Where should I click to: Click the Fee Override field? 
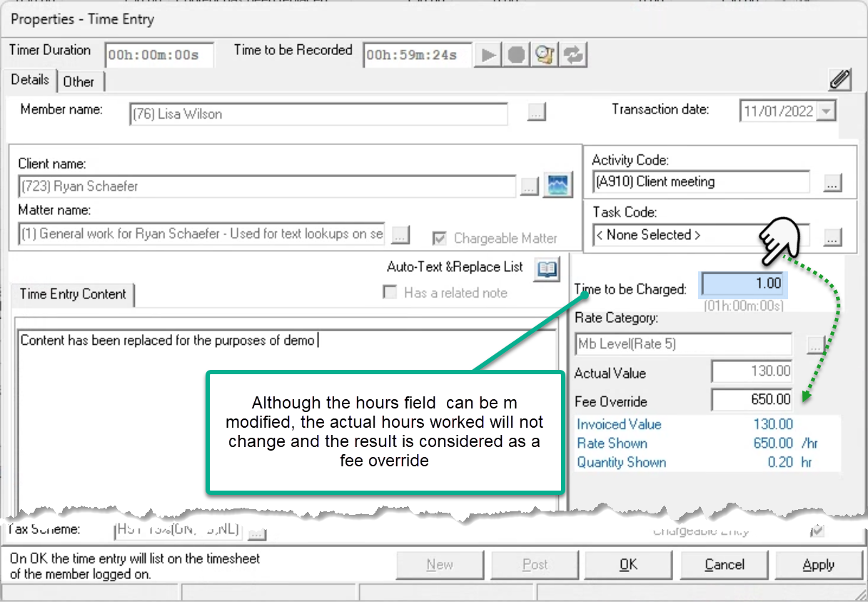(752, 400)
